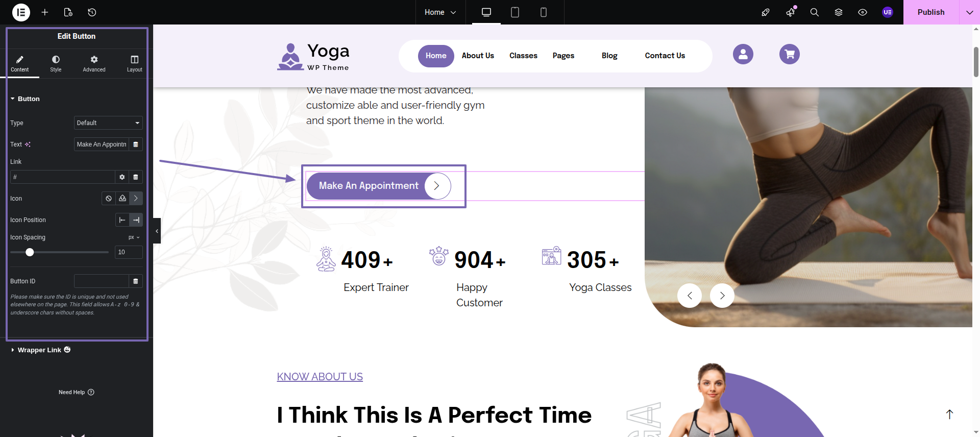Switch to mobile device preview icon
Screen dimensions: 980x437
coord(544,12)
